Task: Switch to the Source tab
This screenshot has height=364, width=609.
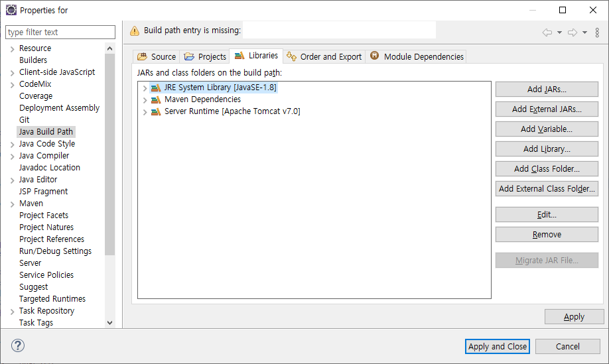Action: pyautogui.click(x=157, y=56)
